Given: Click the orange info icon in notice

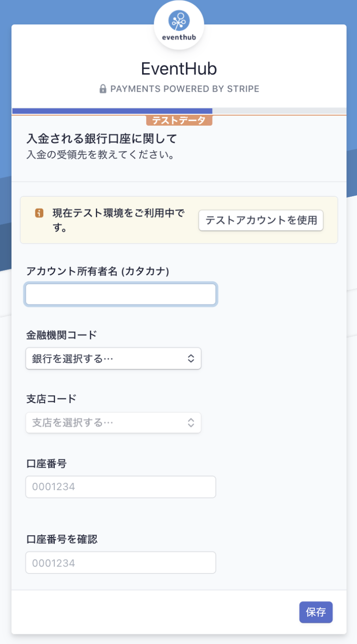Looking at the screenshot, I should [39, 213].
